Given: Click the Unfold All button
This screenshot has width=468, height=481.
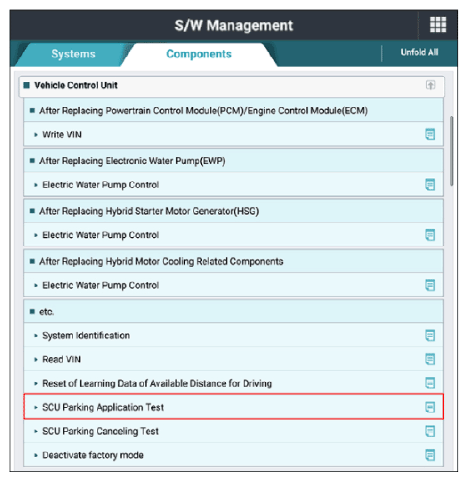Looking at the screenshot, I should 419,52.
